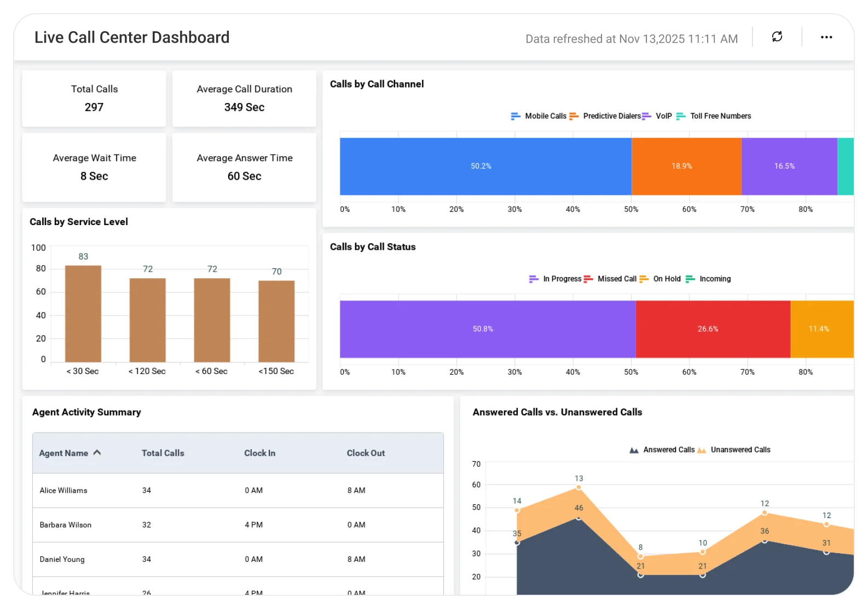
Task: Toggle Unanswered Calls legend icon
Action: tap(702, 450)
